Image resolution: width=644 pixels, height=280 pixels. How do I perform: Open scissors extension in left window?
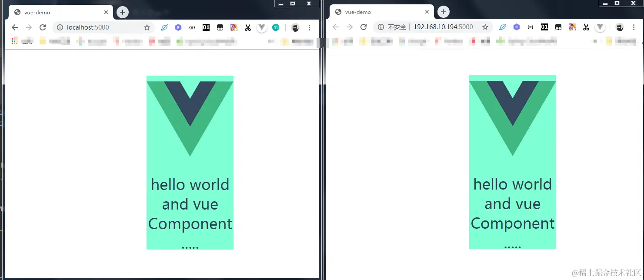[x=248, y=27]
